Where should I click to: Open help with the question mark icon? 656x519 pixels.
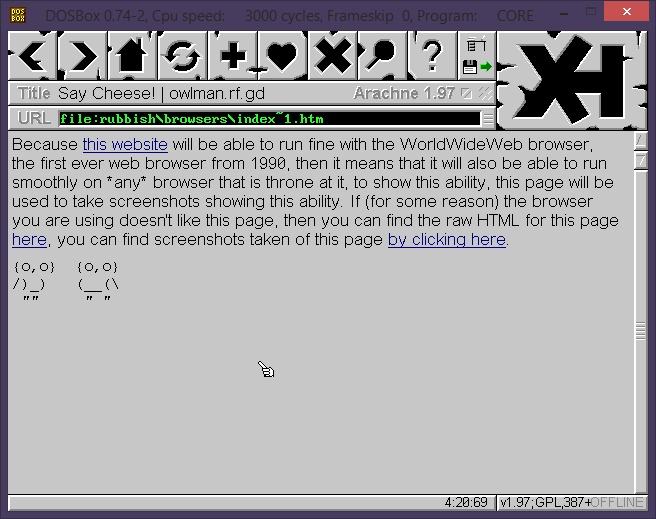[432, 56]
